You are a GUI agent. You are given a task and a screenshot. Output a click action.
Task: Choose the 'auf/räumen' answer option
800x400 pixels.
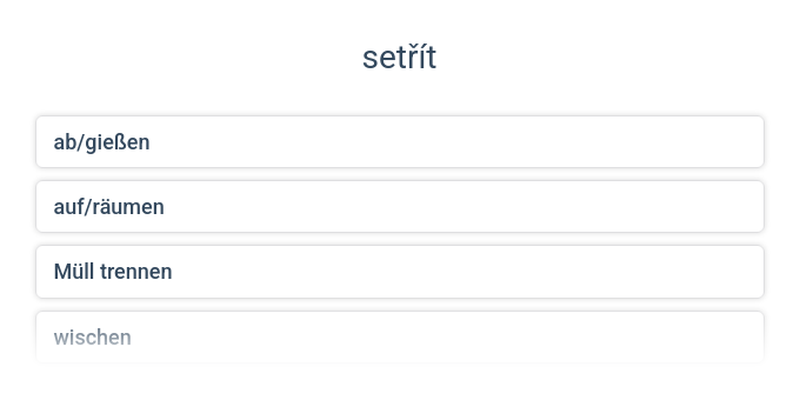click(400, 207)
